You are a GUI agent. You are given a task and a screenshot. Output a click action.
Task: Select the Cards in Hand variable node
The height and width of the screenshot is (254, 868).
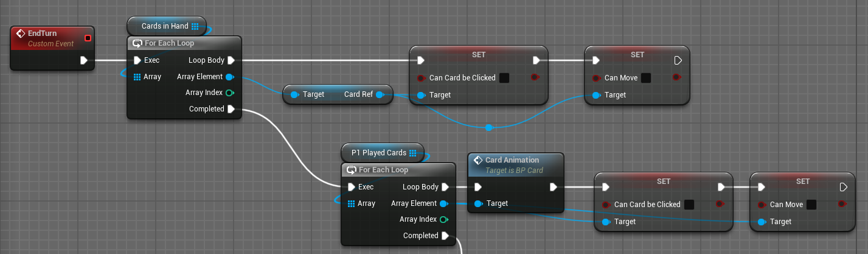coord(165,26)
